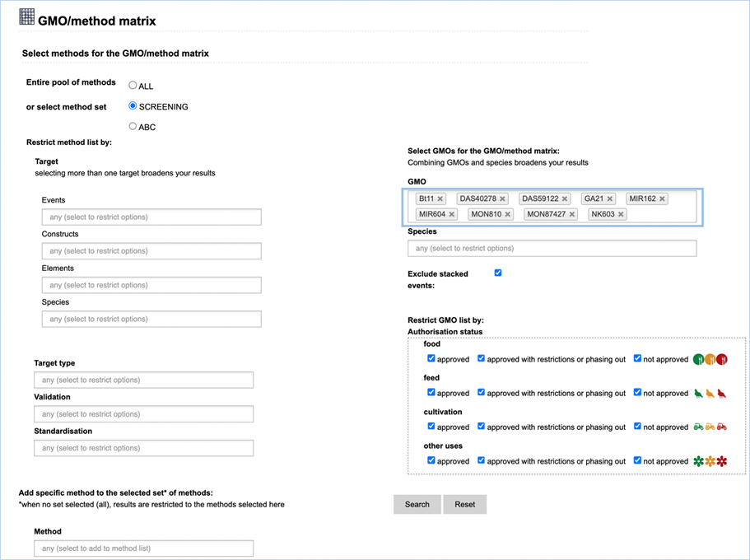Uncheck other uses approved with restrictions checkbox

(x=481, y=460)
